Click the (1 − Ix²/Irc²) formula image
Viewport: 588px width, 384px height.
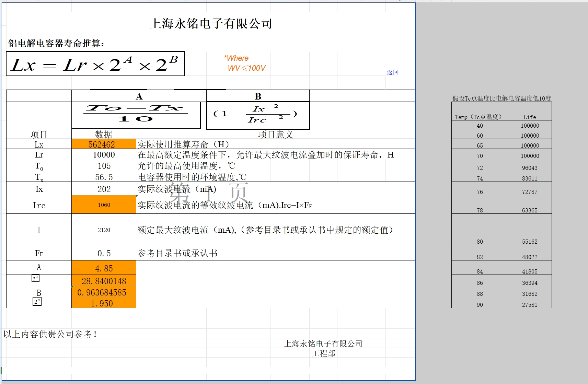pyautogui.click(x=258, y=115)
